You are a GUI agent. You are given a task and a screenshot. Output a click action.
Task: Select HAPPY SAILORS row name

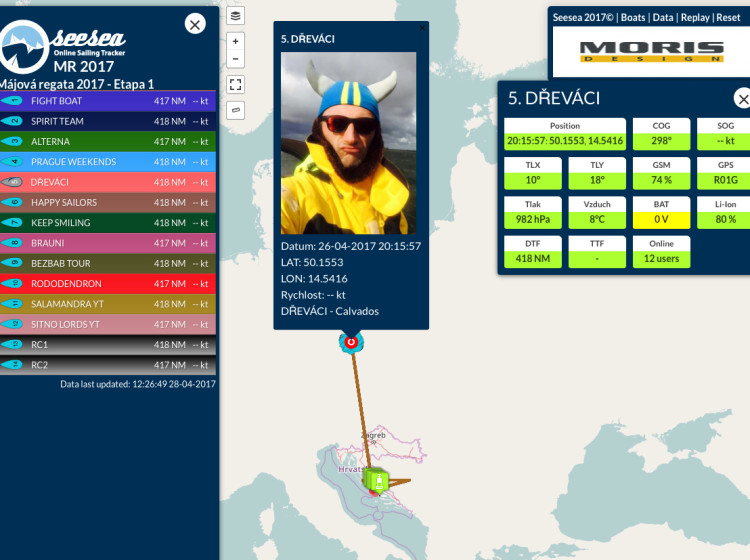click(64, 202)
